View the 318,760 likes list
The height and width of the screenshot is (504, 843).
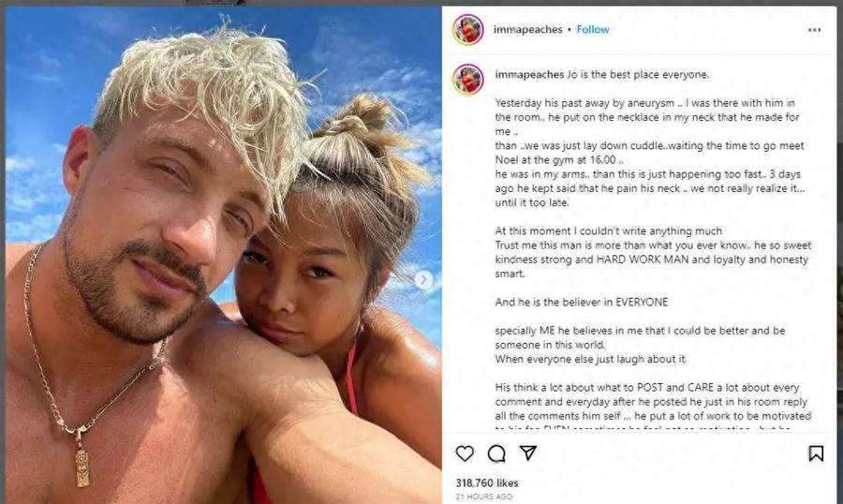[x=487, y=483]
